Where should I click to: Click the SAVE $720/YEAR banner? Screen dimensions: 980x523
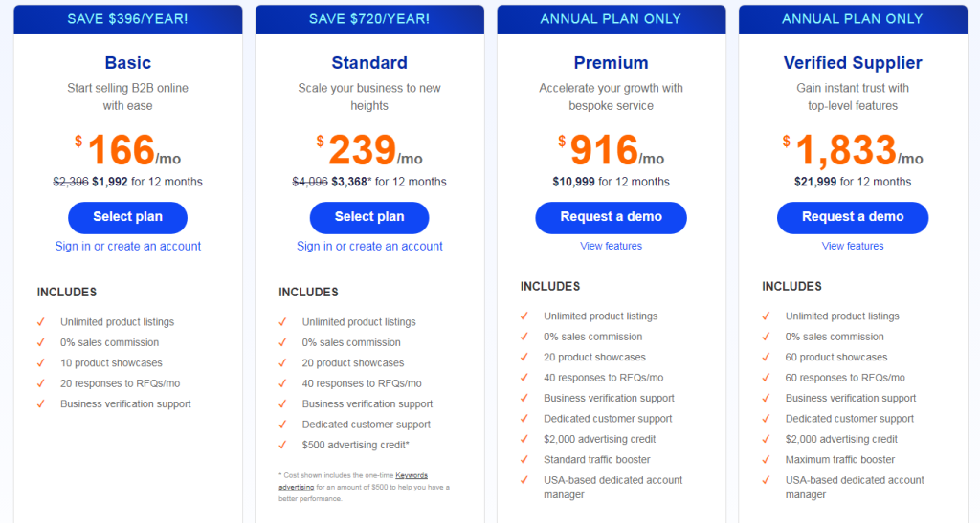click(x=369, y=19)
